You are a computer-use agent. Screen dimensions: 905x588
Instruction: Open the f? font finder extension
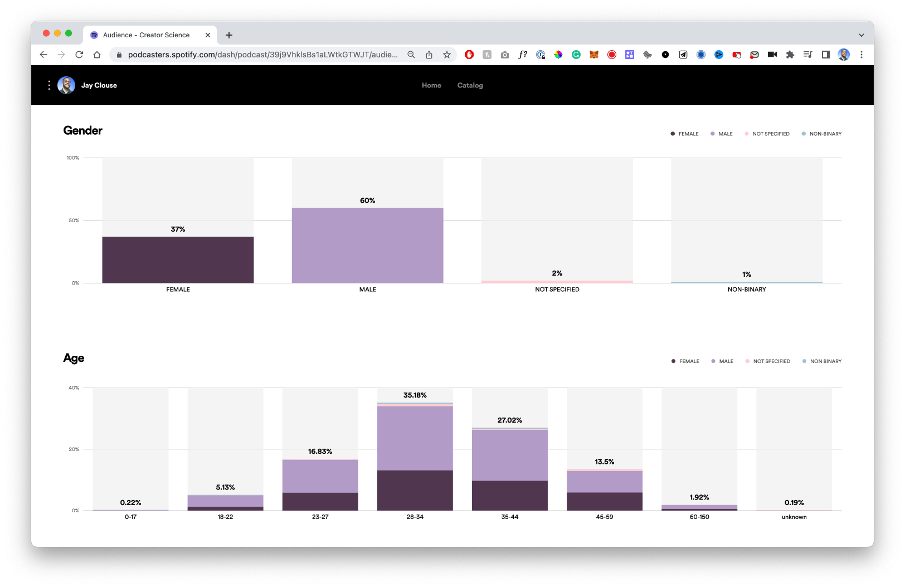[x=523, y=55]
